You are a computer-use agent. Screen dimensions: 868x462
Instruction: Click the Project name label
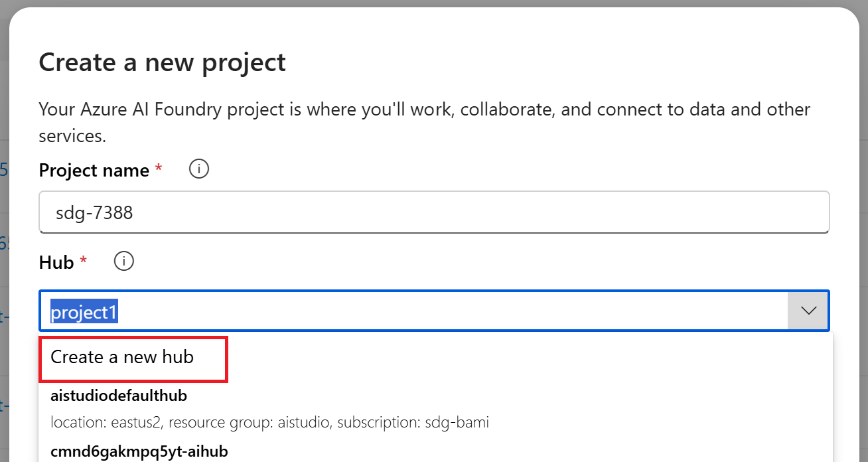[x=94, y=171]
